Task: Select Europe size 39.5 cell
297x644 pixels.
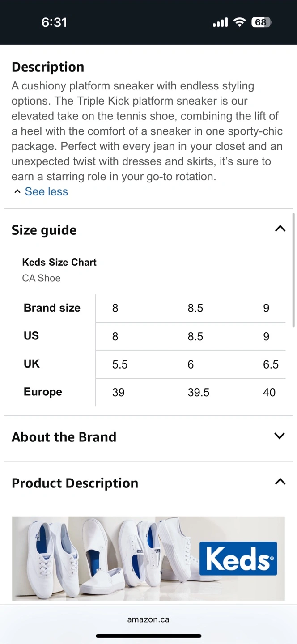Action: [199, 392]
